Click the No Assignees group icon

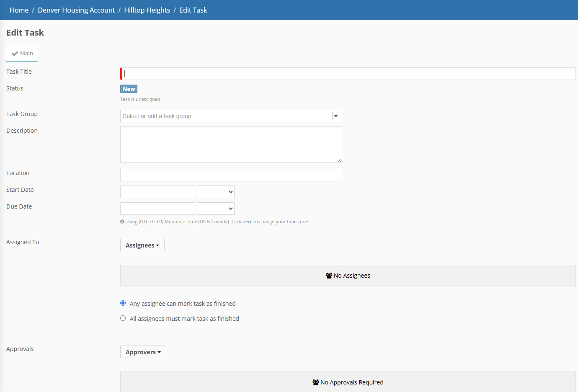[x=329, y=276]
